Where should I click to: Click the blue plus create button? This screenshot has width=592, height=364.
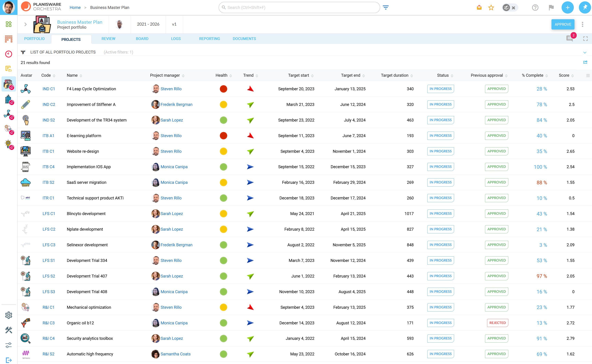[568, 7]
